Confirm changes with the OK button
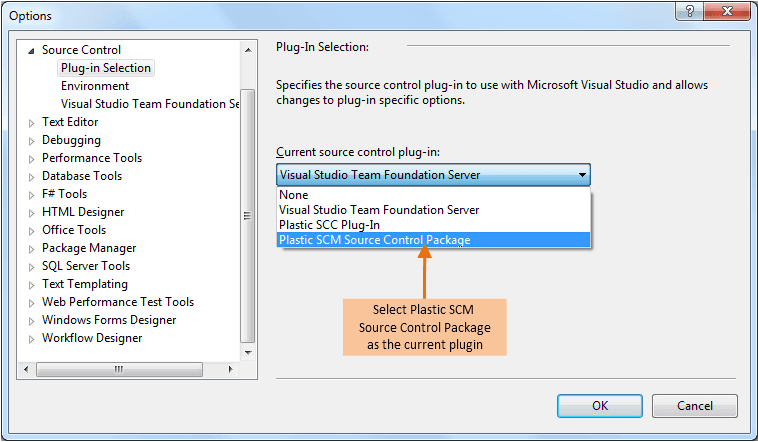 600,406
